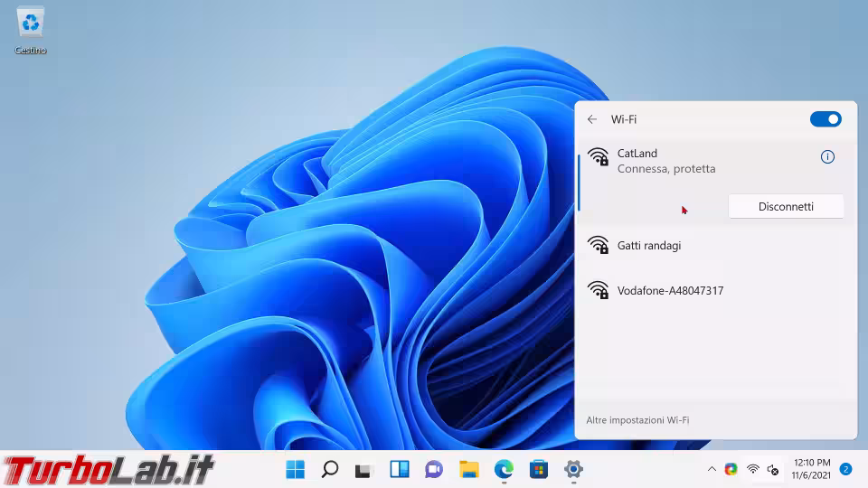Click the Disconnetti button

pyautogui.click(x=786, y=207)
